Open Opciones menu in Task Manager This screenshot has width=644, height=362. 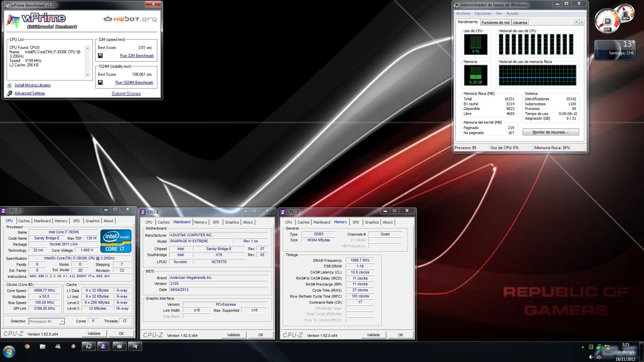[483, 13]
